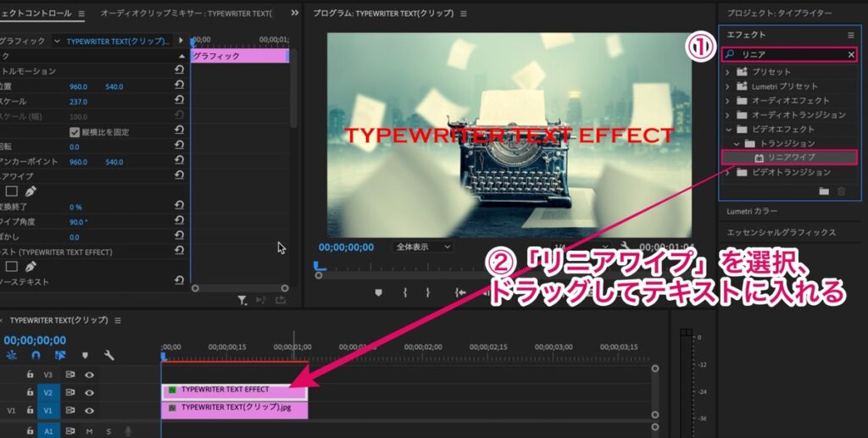Toggle linked selection in timeline
The image size is (868, 438).
(60, 355)
